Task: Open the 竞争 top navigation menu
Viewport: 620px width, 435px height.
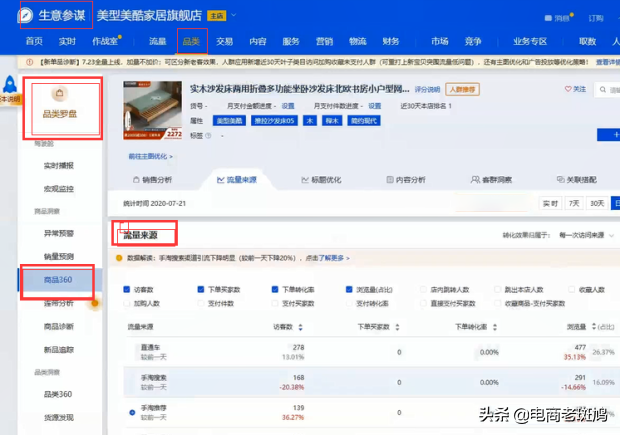Action: pyautogui.click(x=473, y=41)
